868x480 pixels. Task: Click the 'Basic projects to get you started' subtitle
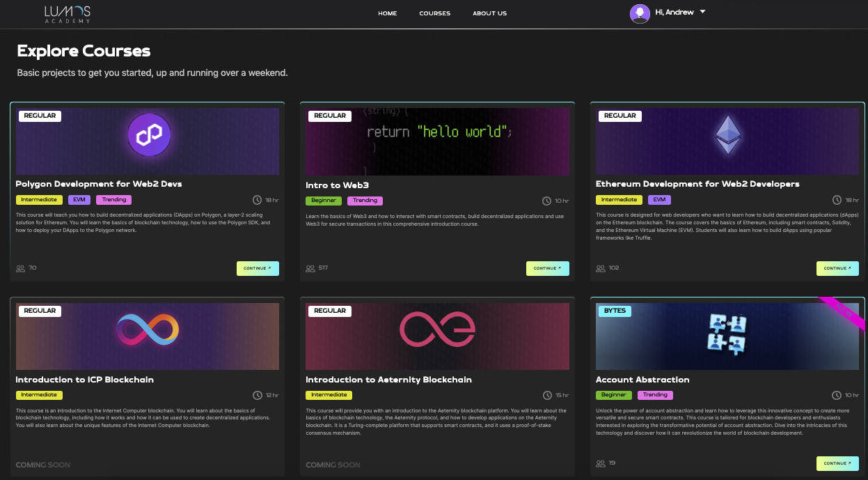click(x=152, y=72)
